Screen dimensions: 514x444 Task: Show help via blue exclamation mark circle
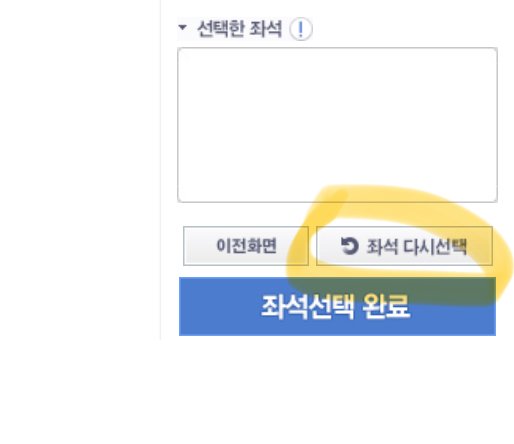tap(301, 29)
